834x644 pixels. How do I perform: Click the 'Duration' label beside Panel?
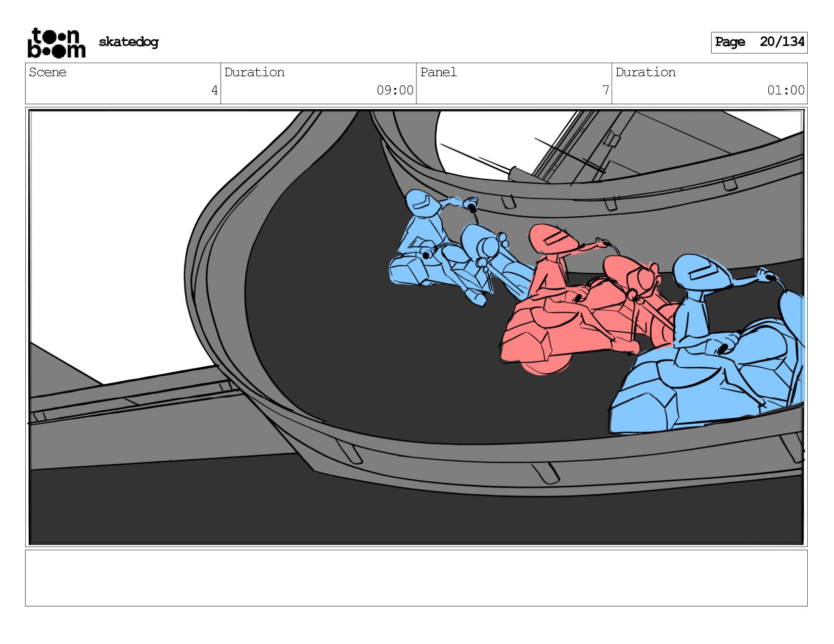645,72
